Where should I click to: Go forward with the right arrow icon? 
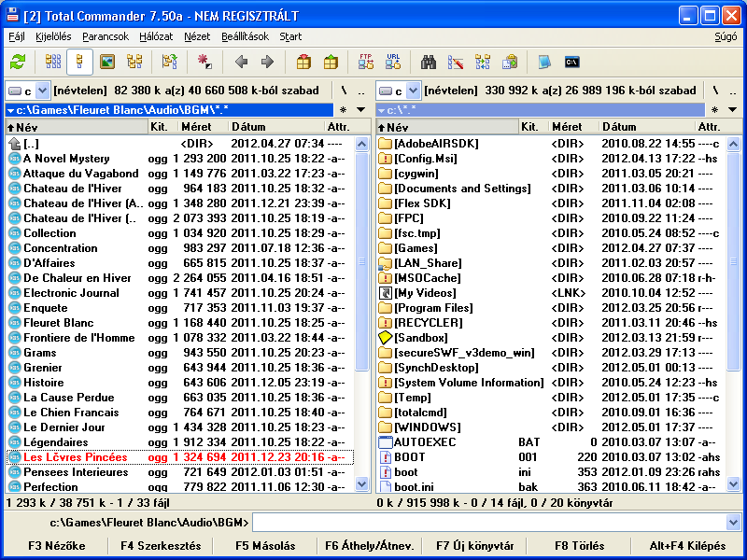coord(267,62)
